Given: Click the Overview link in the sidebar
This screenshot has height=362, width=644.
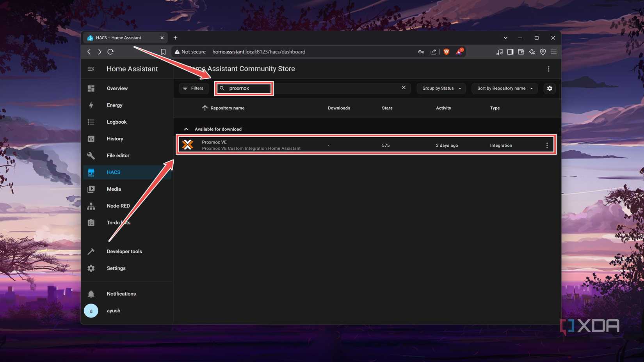Looking at the screenshot, I should [x=91, y=88].
